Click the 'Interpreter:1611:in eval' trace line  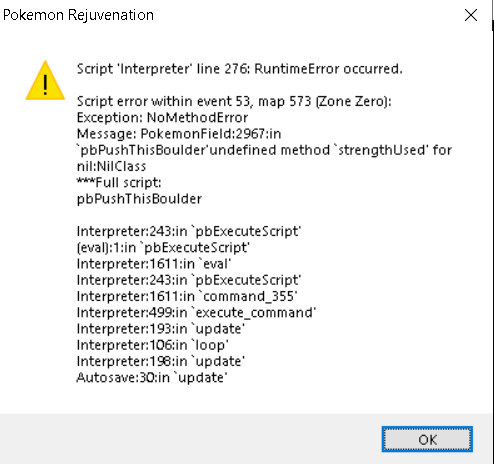tap(154, 264)
